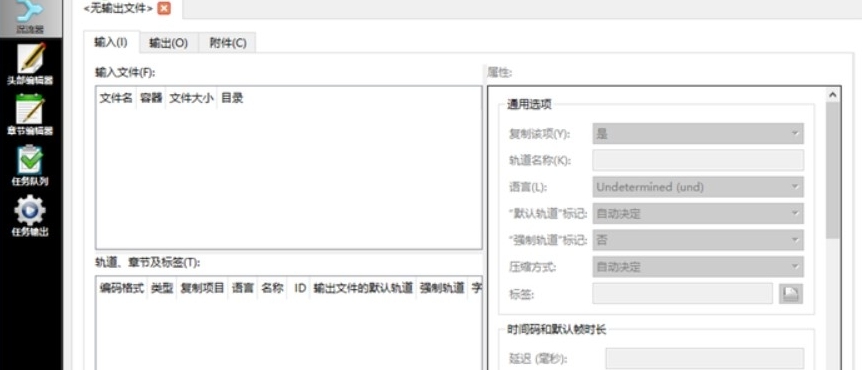The width and height of the screenshot is (862, 370).
Task: Switch to the 输入(I) tab
Action: [110, 43]
